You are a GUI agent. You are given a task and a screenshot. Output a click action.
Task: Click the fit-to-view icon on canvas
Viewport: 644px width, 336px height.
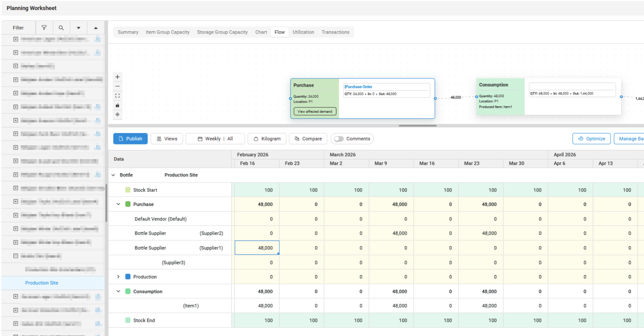[118, 96]
